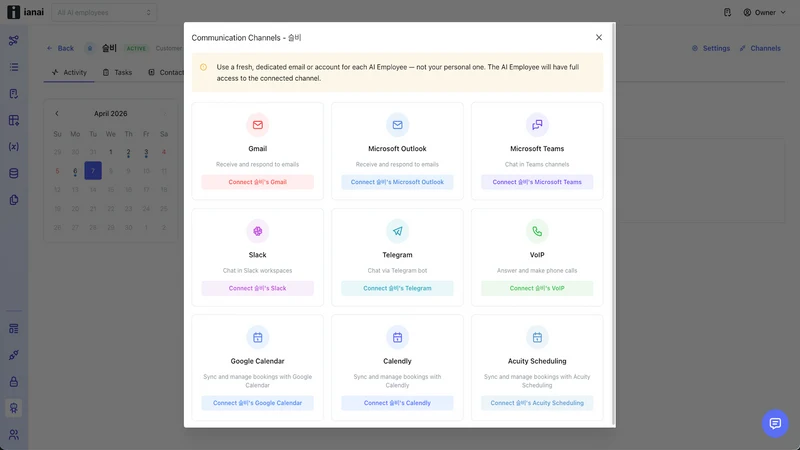Click the Google Calendar icon

(x=258, y=337)
